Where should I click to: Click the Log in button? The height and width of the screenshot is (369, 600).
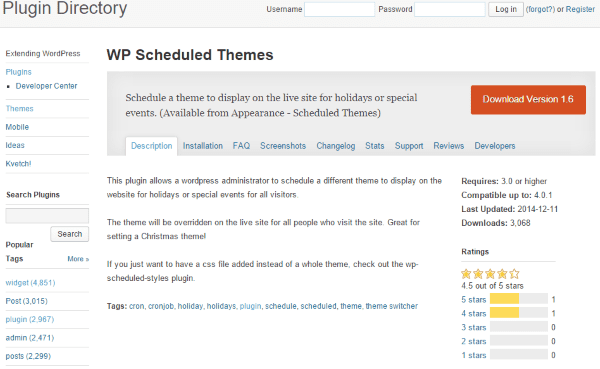(x=505, y=9)
